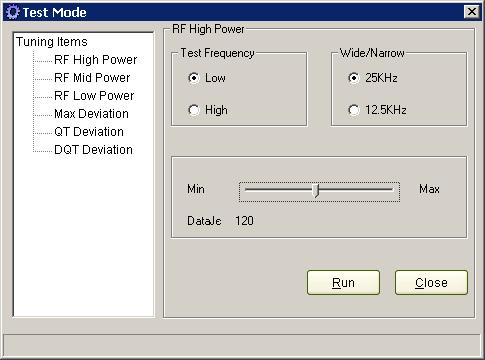Select RF High Power tuning item
Image resolution: width=485 pixels, height=360 pixels.
95,60
